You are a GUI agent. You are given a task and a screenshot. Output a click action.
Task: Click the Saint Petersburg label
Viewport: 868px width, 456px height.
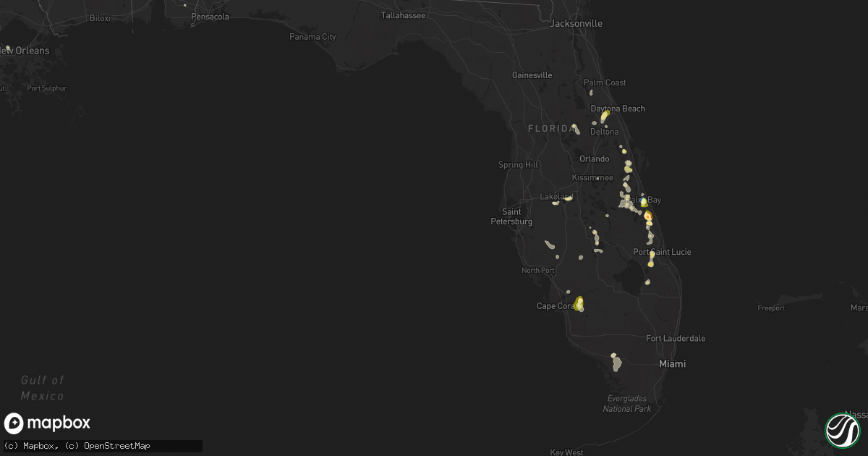click(511, 216)
